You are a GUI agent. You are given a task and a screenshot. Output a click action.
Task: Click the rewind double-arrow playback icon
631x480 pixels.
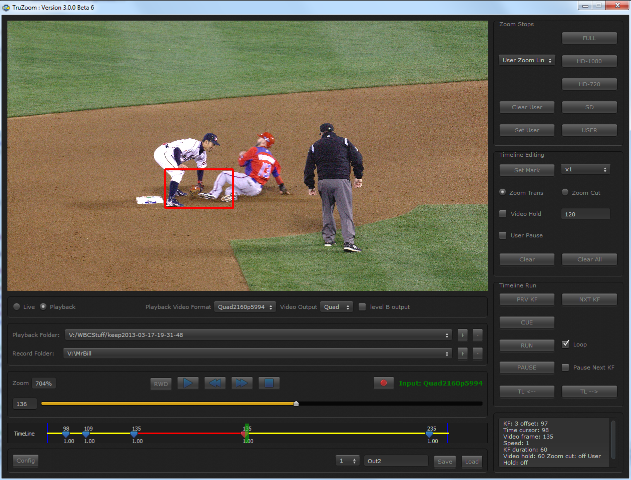(215, 382)
